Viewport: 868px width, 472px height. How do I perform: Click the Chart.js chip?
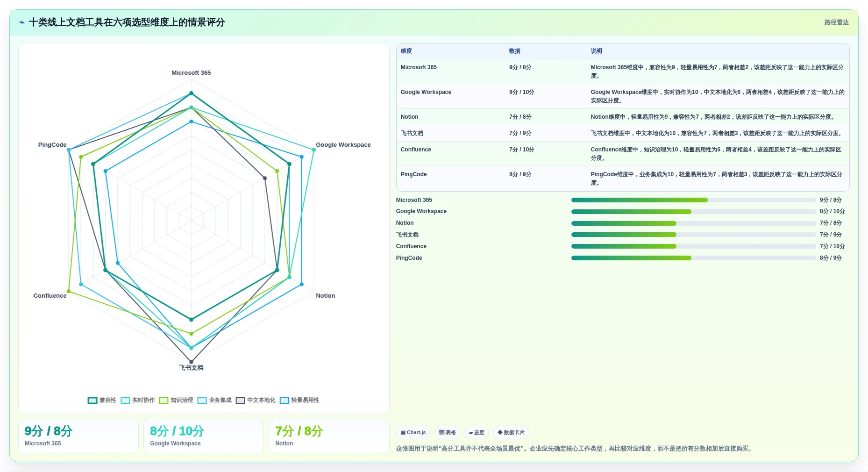point(413,433)
